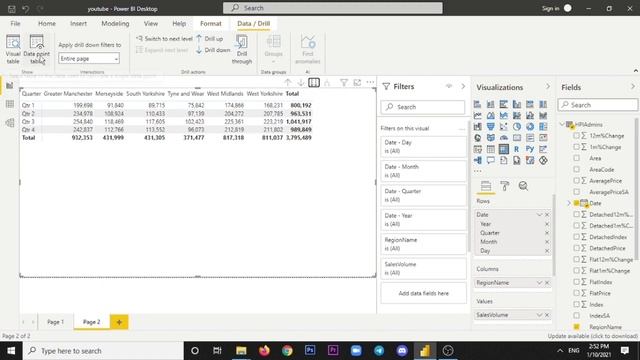Screen dimensions: 640x360
Task: Open the SalesVolume dropdown in Values
Action: [x=539, y=315]
